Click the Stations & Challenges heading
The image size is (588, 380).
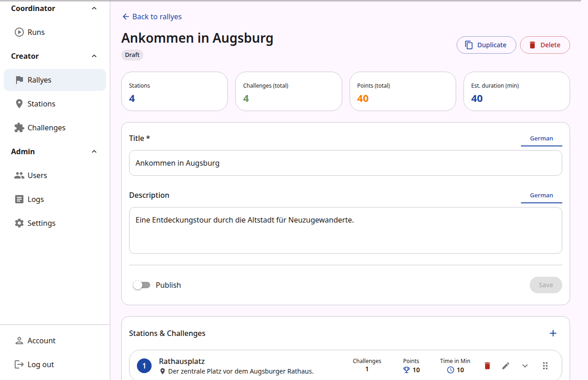coord(167,333)
